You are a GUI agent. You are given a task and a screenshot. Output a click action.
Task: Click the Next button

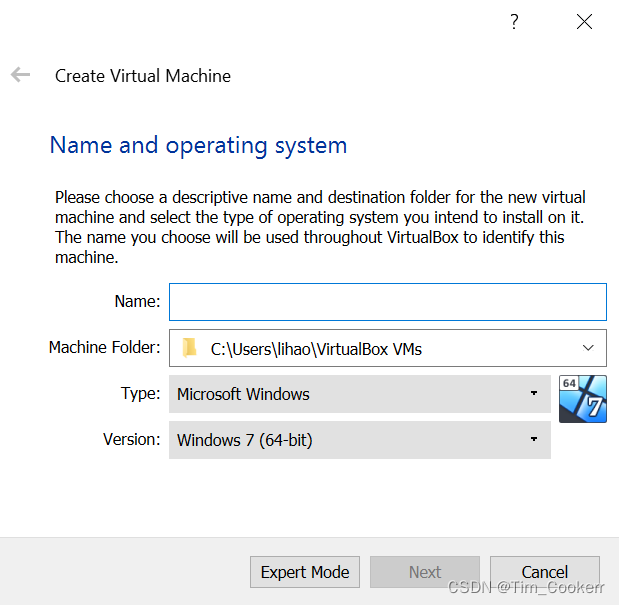425,572
